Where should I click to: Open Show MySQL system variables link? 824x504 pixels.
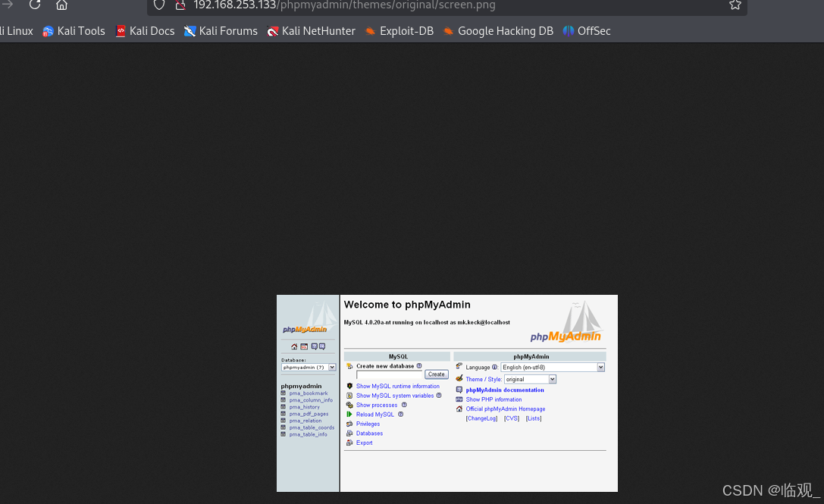click(x=395, y=396)
